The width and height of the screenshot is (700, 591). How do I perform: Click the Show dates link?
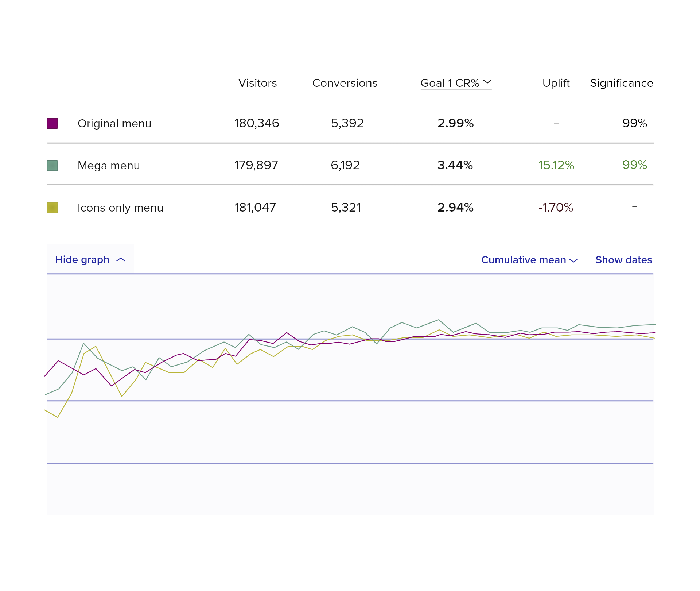click(623, 260)
